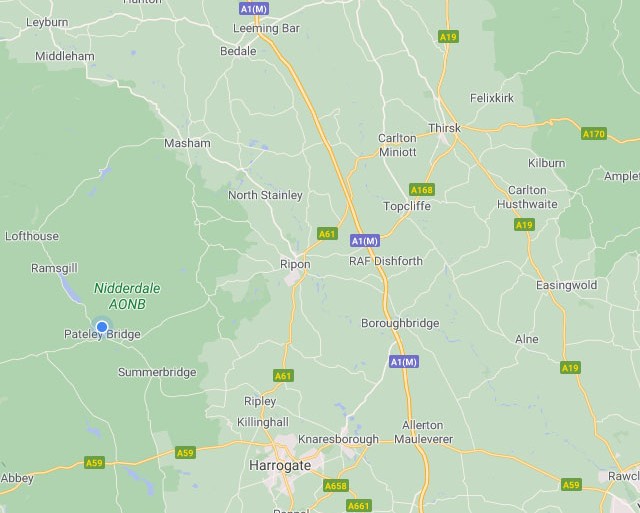
Task: Click the A1(M) shield near Leeming Bar
Action: pyautogui.click(x=254, y=9)
